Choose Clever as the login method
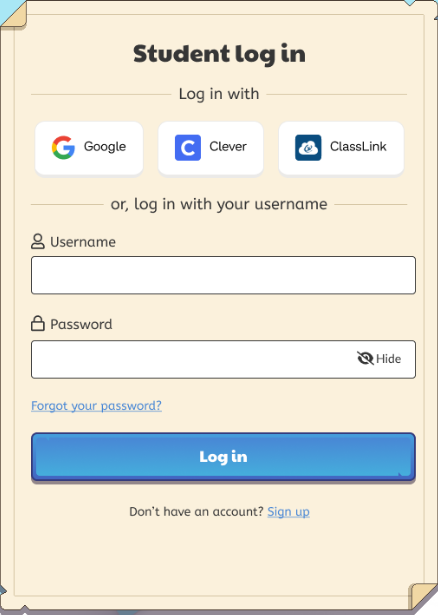 coord(211,148)
